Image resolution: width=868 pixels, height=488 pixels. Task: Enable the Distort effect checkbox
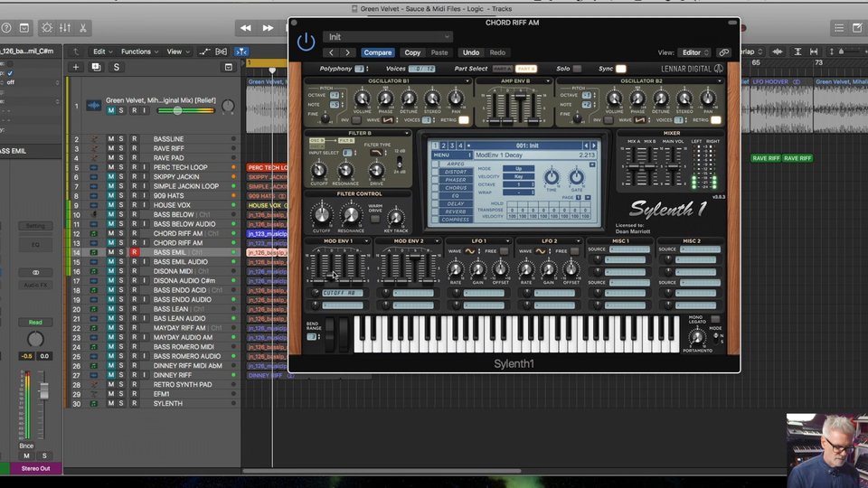tap(435, 172)
